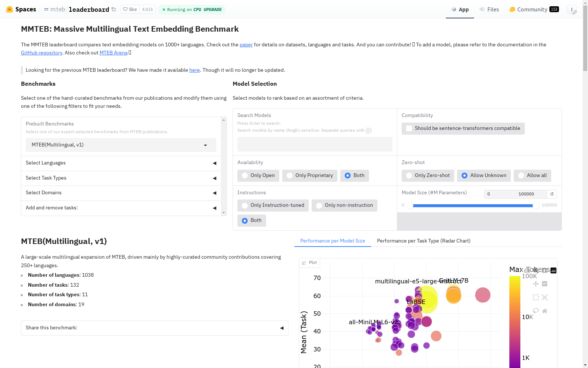This screenshot has width=588, height=368.
Task: Open the Prebuilt Benchmarks dropdown
Action: click(121, 145)
